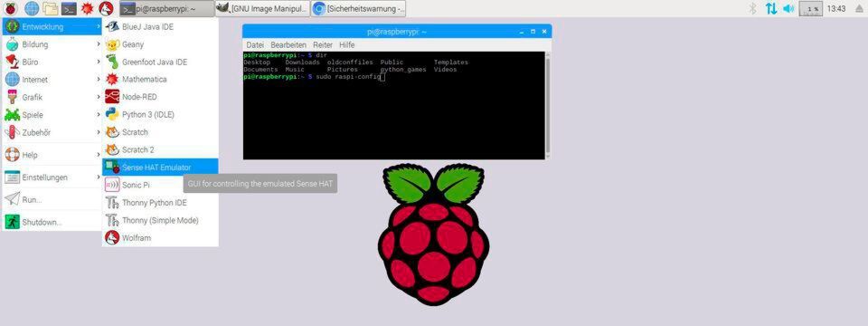868x326 pixels.
Task: Minimize the terminal window
Action: 521,32
